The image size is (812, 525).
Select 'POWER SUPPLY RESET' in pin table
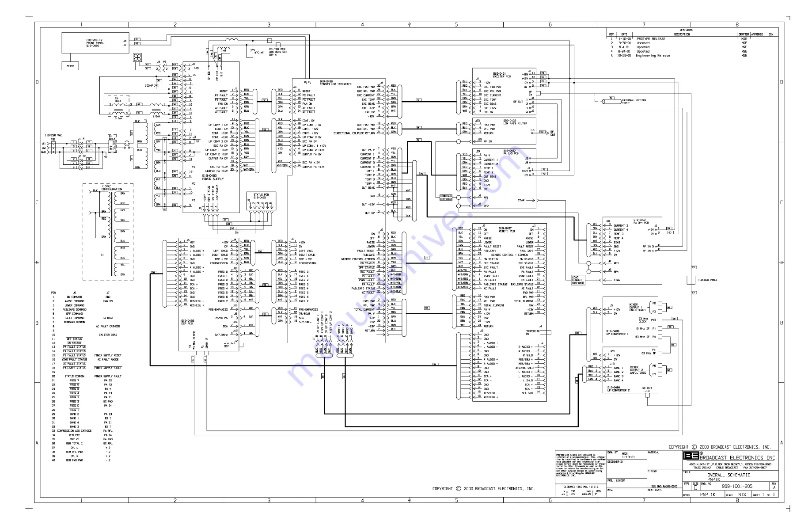[108, 355]
